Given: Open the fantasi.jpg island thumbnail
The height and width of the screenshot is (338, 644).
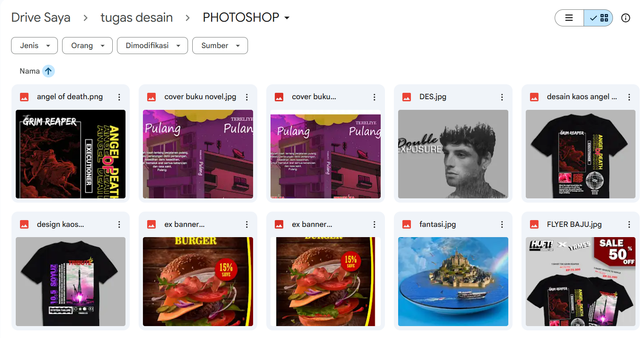Looking at the screenshot, I should (453, 281).
